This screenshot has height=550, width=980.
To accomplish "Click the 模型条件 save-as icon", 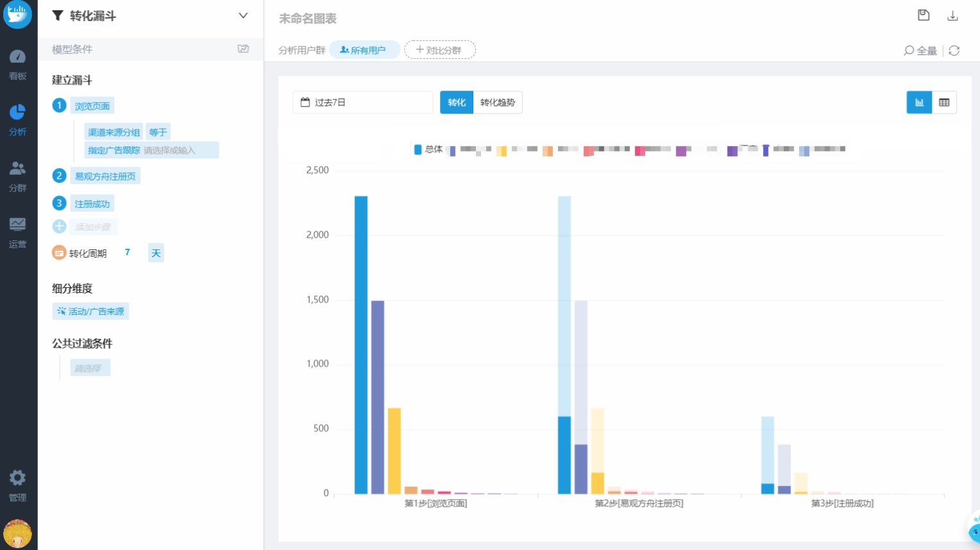I will tap(243, 49).
